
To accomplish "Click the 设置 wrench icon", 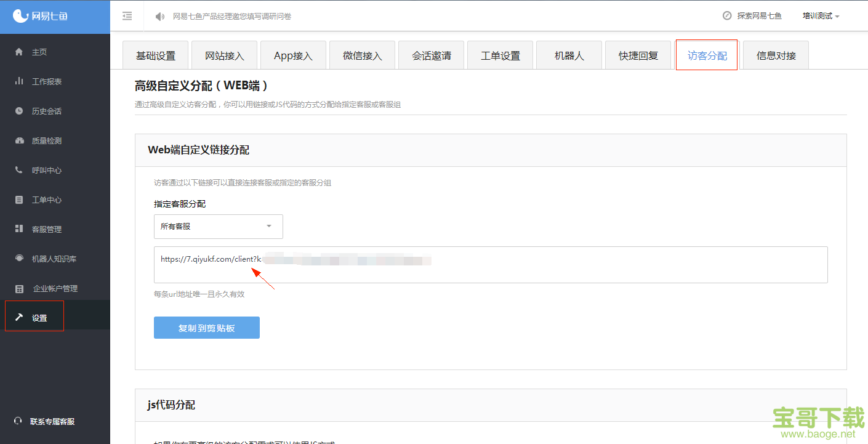I will click(x=19, y=318).
